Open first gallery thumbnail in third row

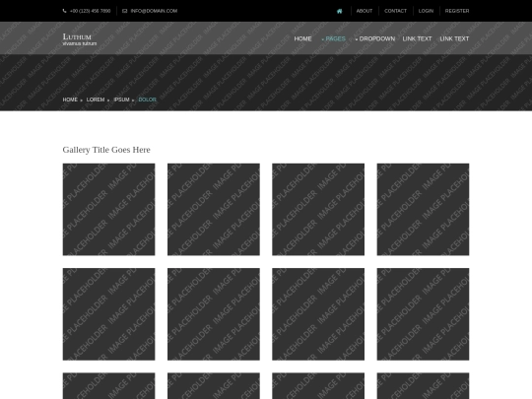[109, 386]
